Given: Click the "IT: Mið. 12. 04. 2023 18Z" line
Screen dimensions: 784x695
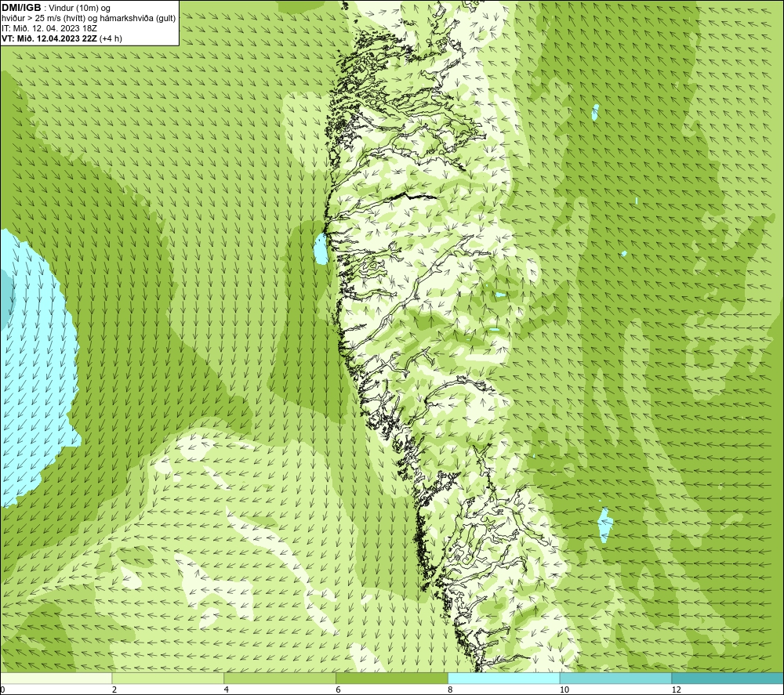Looking at the screenshot, I should tap(49, 28).
